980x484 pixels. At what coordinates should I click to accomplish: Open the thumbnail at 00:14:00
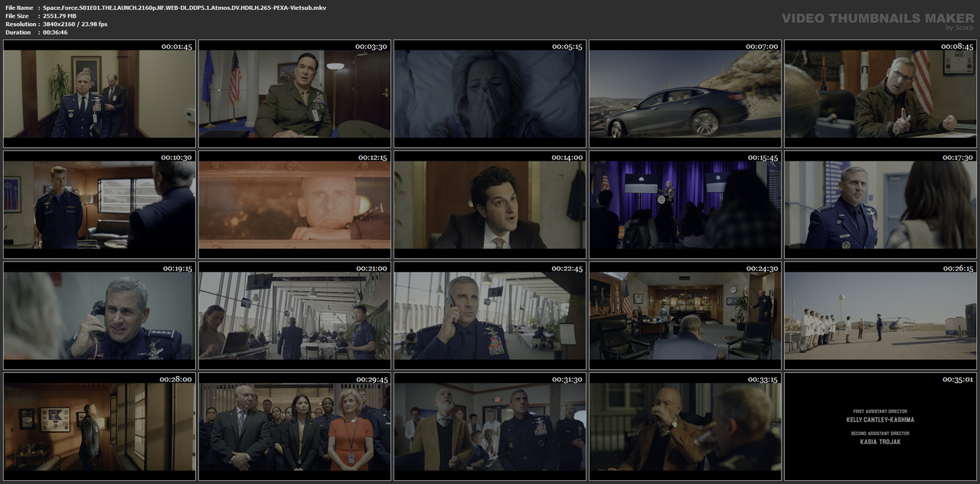tap(490, 204)
